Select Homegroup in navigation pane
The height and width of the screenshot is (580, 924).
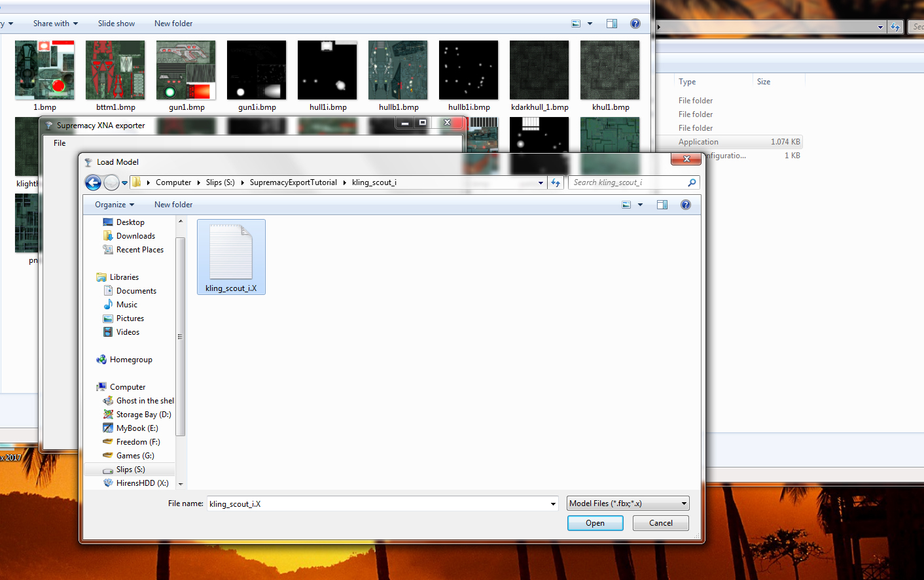click(124, 360)
